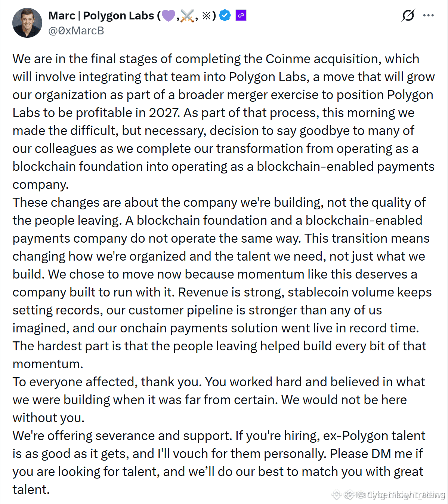Click the final word "talent." of the post
The height and width of the screenshot is (504, 448).
coord(31,490)
